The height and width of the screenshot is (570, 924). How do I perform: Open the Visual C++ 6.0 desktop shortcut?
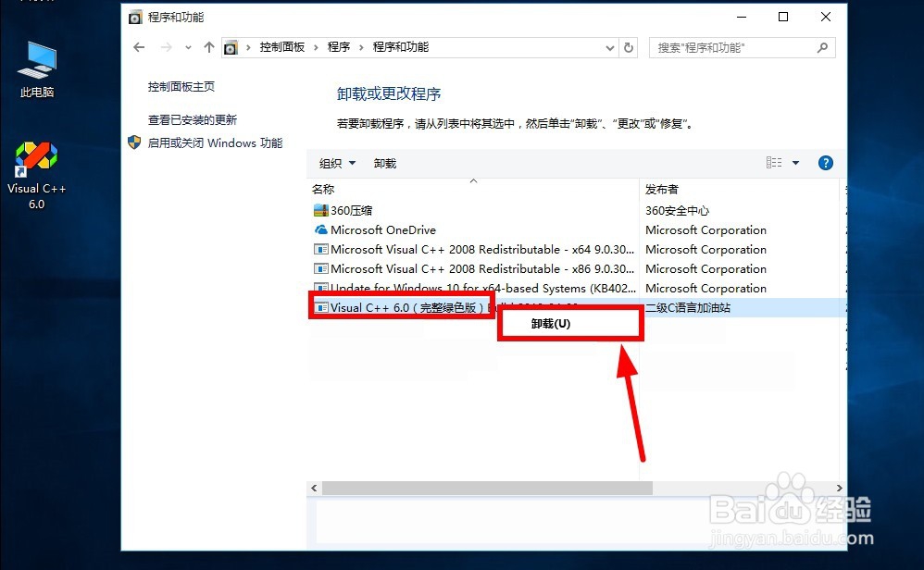(x=36, y=176)
